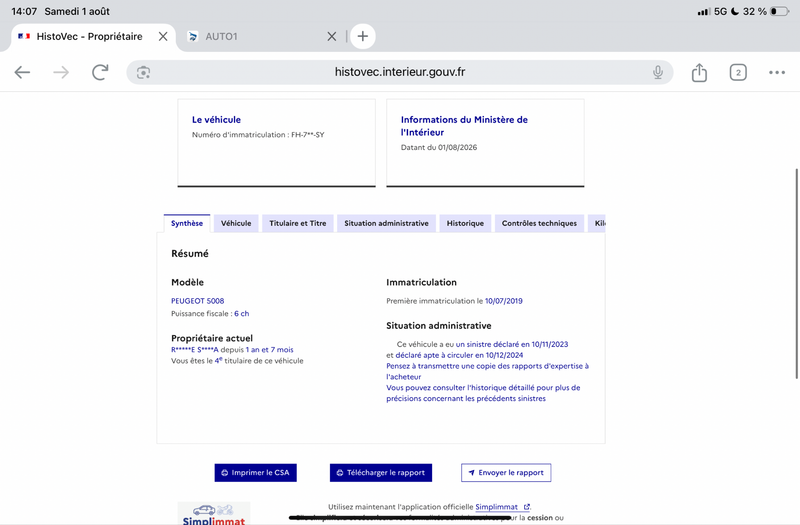Screen dimensions: 800x525
Task: Switch to the Historique tab
Action: [465, 223]
